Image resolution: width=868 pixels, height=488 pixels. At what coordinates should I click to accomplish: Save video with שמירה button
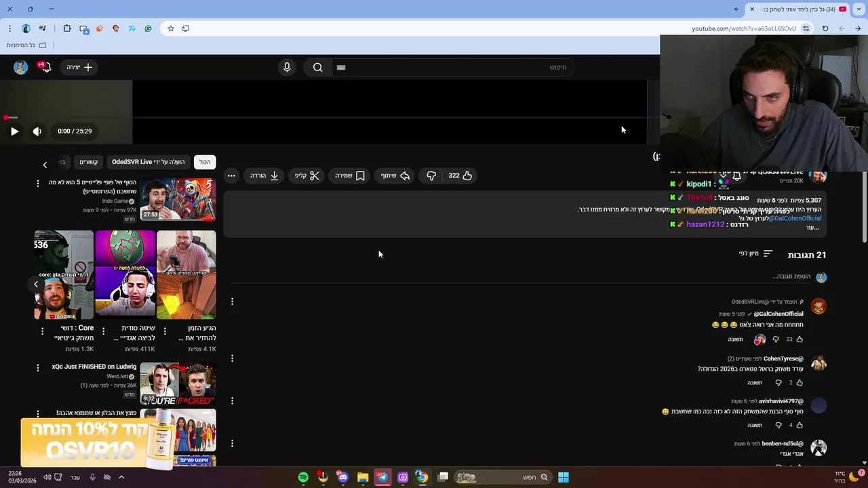pos(350,176)
